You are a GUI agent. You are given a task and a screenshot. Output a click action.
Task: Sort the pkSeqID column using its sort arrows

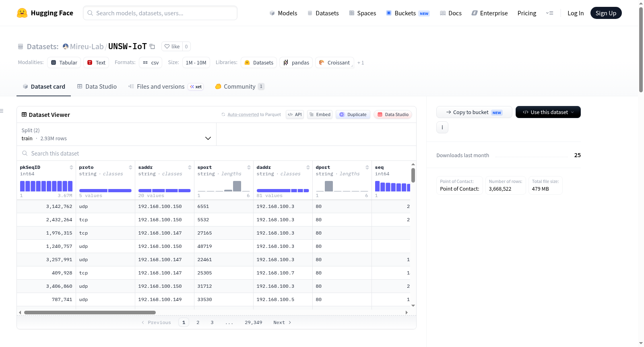click(71, 167)
